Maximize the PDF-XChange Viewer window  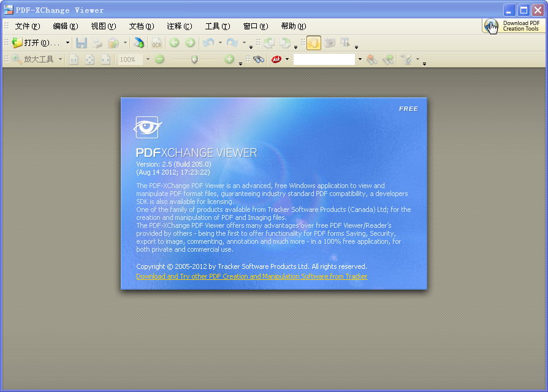tap(523, 10)
